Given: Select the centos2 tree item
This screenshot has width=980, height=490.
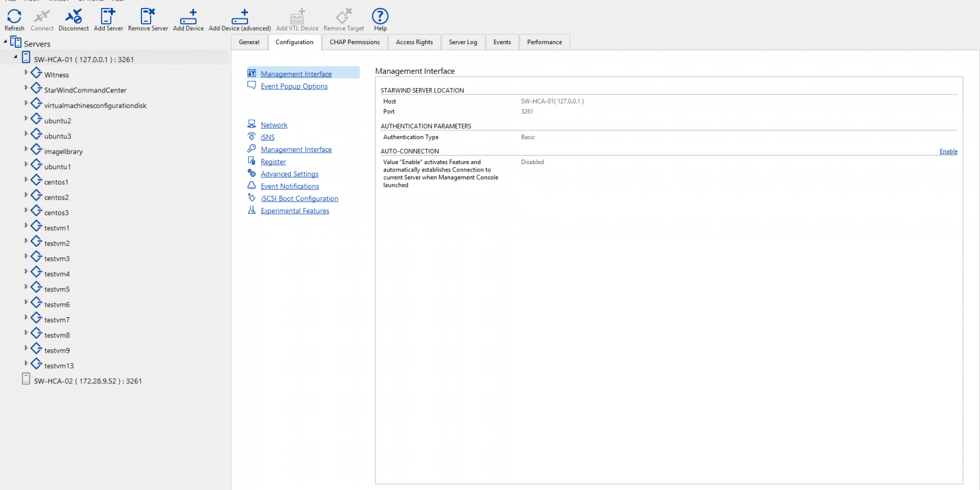Looking at the screenshot, I should click(56, 197).
